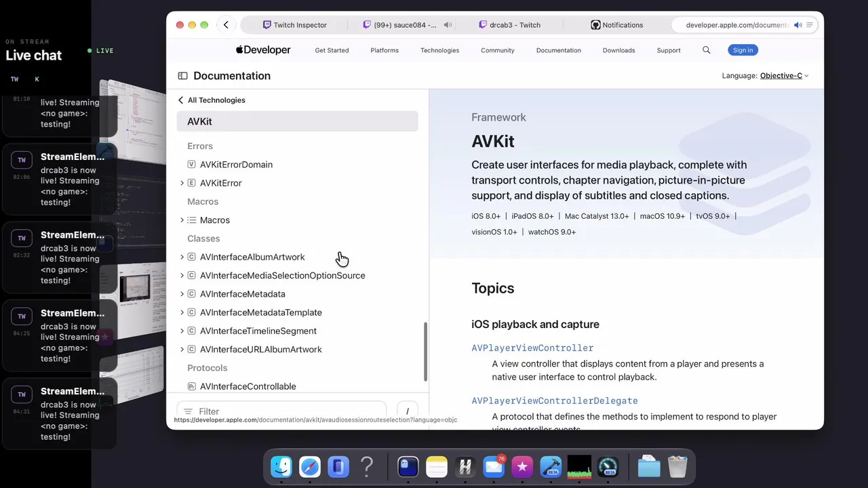Click the 'Protocols' section heading in sidebar
The image size is (868, 488).
point(208,368)
